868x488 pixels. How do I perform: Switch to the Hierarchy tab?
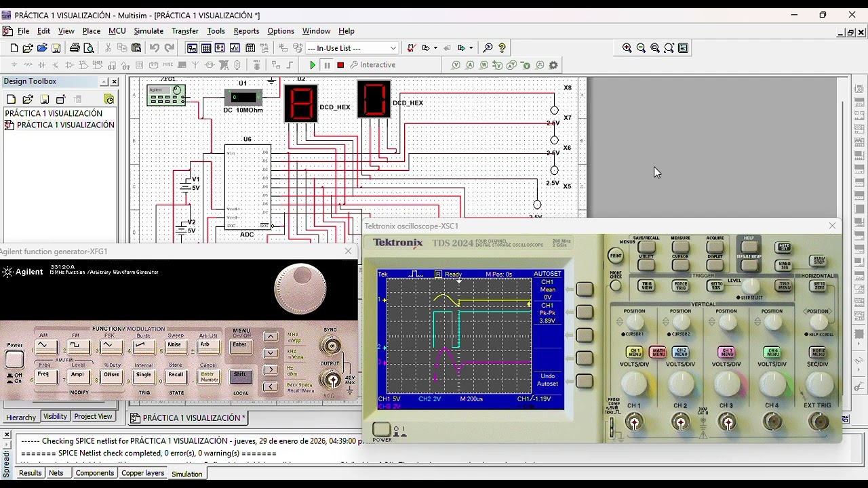coord(21,417)
